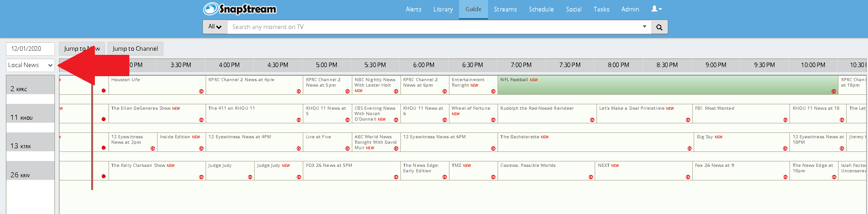Click record icon on FBI: Most Wanted
This screenshot has height=214, width=868.
point(785,120)
